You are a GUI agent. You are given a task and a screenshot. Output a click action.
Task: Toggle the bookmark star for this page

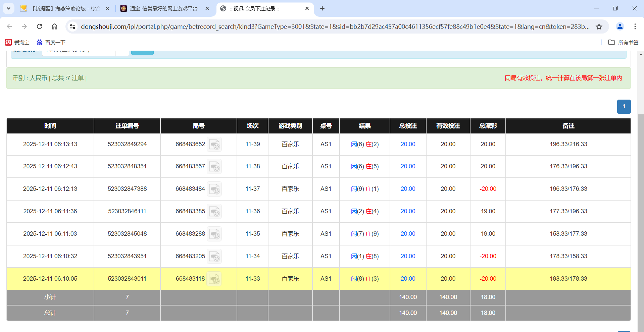point(599,26)
